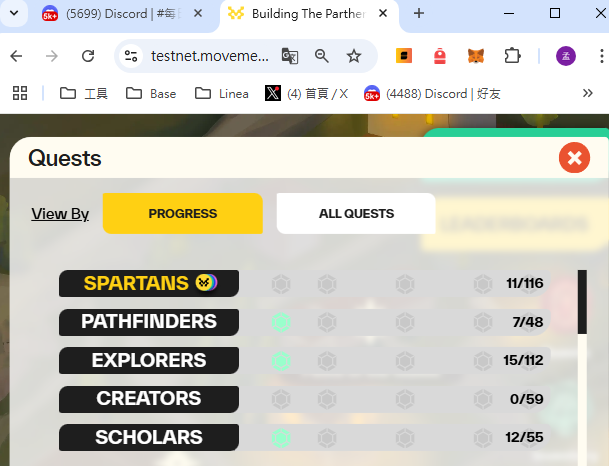This screenshot has height=466, width=609.
Task: Click the Spartans coin badge icon
Action: pos(206,283)
